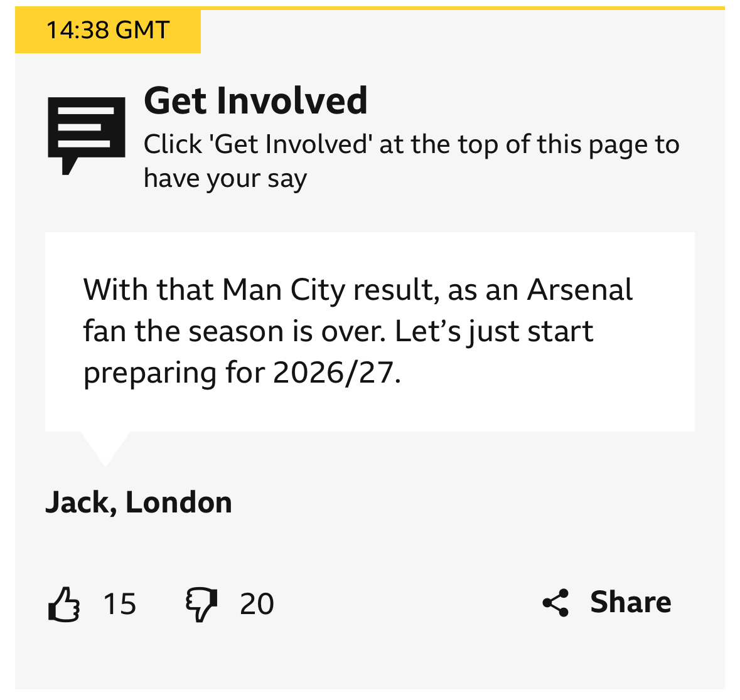
Task: Click the comment bubble's pointer triangle
Action: (105, 447)
